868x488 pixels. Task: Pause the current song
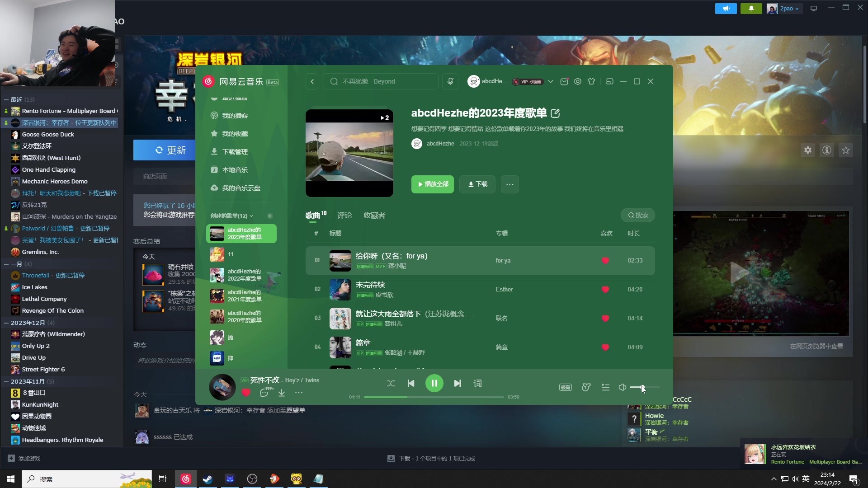434,384
